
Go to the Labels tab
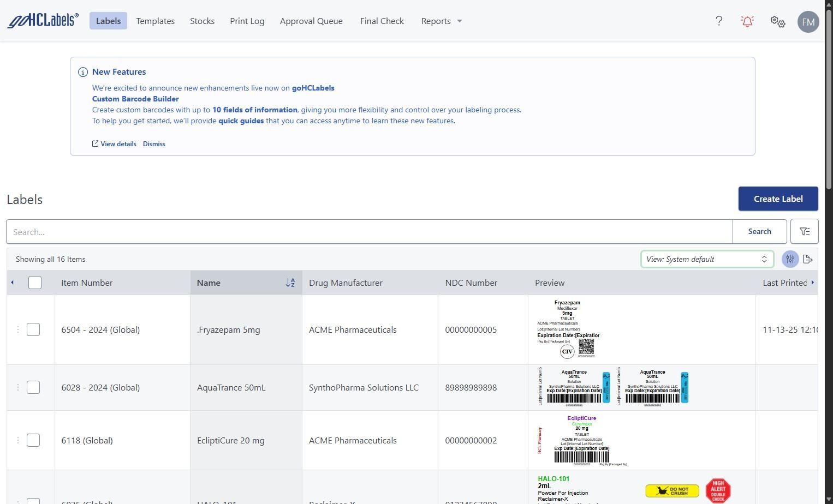tap(108, 21)
